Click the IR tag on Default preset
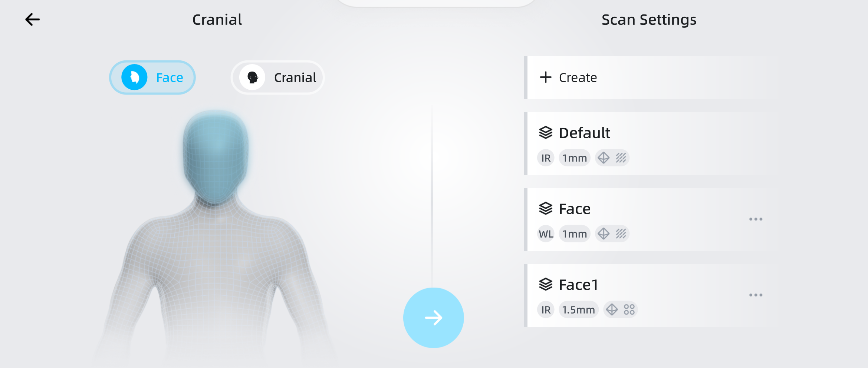Viewport: 868px width, 368px height. [x=546, y=158]
